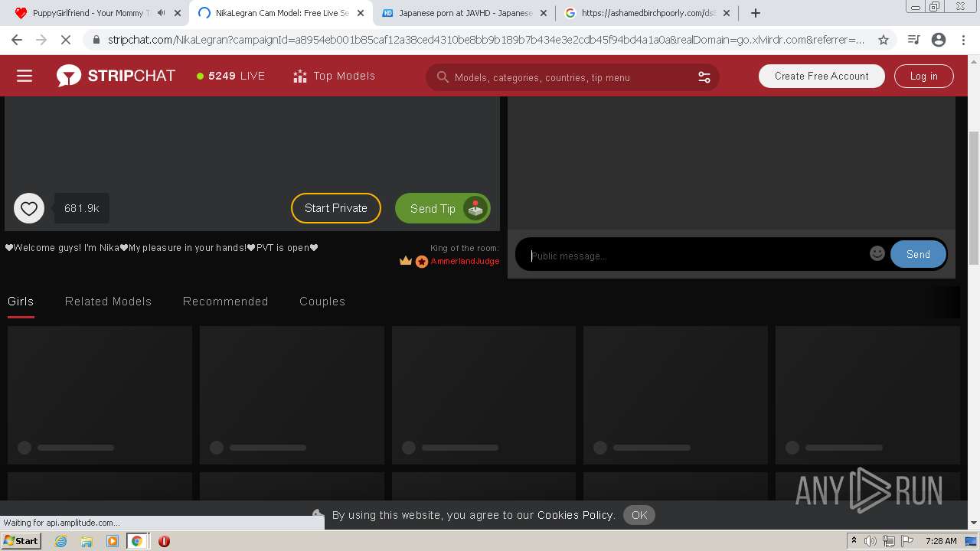Bookmark this page with star icon

[x=884, y=40]
